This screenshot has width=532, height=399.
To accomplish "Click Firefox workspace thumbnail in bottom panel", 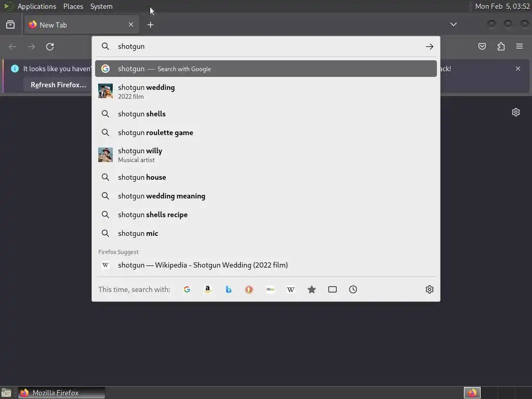I will [x=472, y=393].
